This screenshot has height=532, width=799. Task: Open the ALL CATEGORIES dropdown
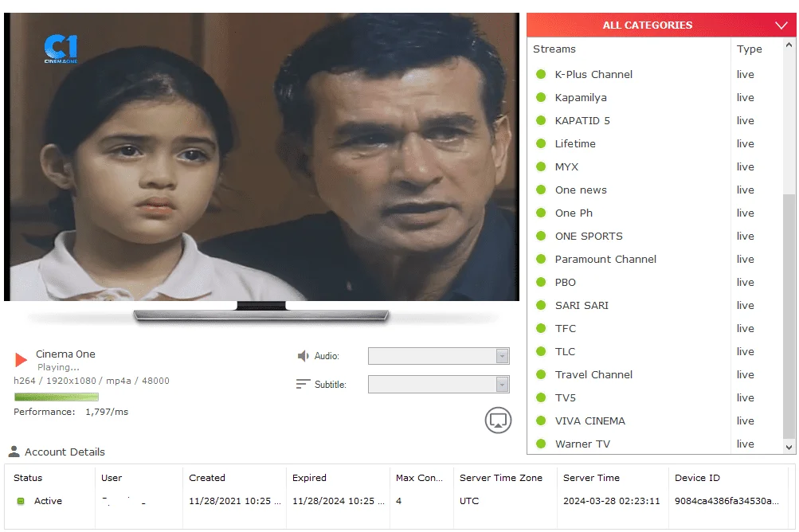661,25
